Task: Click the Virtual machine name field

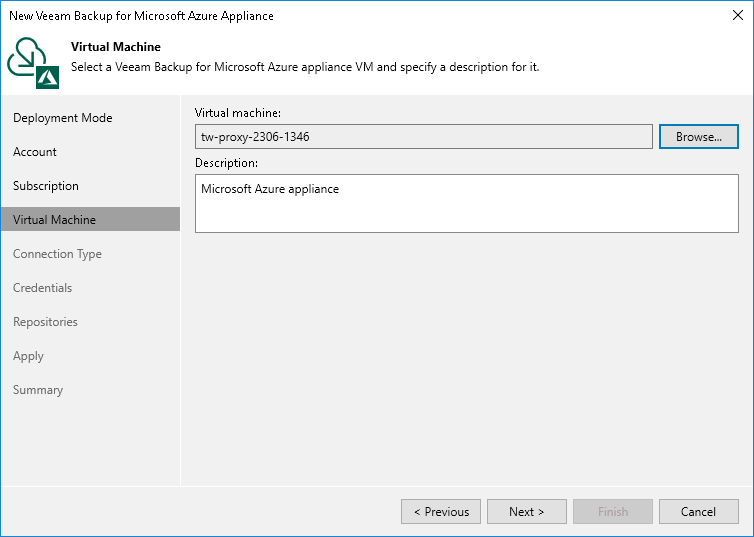Action: pyautogui.click(x=424, y=137)
